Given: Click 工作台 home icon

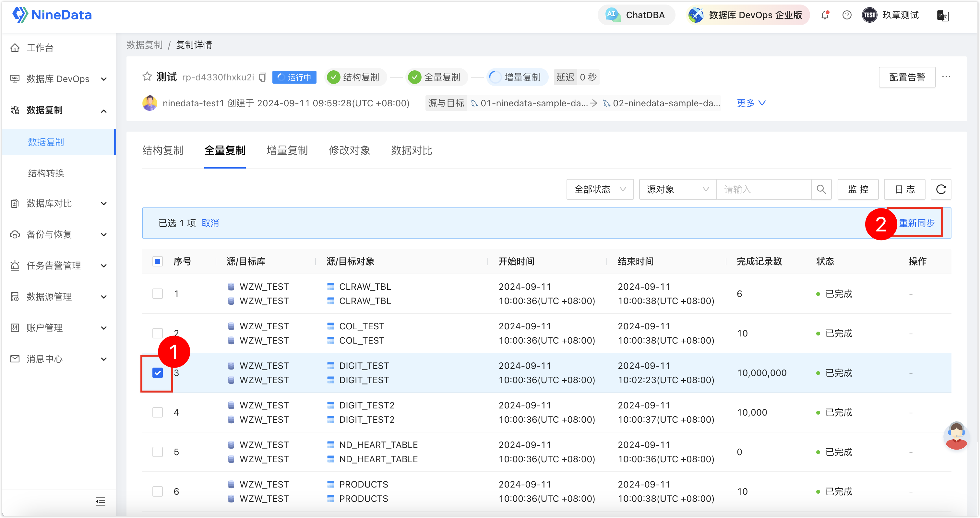Looking at the screenshot, I should 15,48.
